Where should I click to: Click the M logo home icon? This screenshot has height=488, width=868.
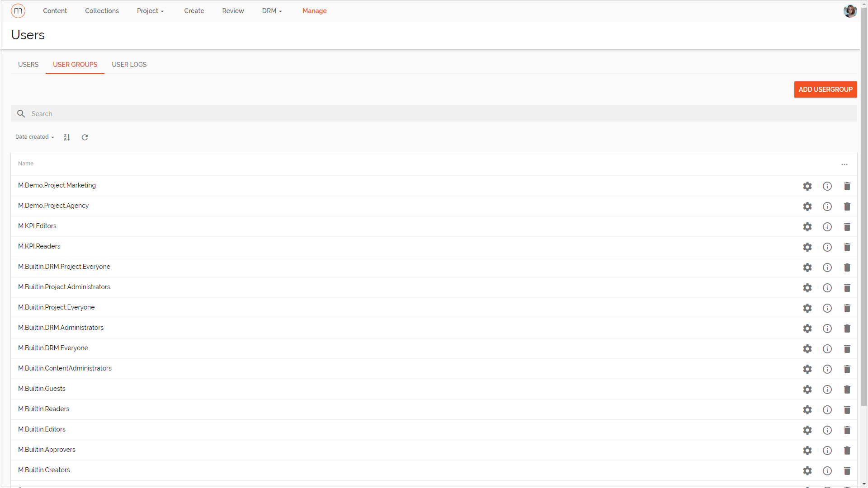pyautogui.click(x=18, y=11)
